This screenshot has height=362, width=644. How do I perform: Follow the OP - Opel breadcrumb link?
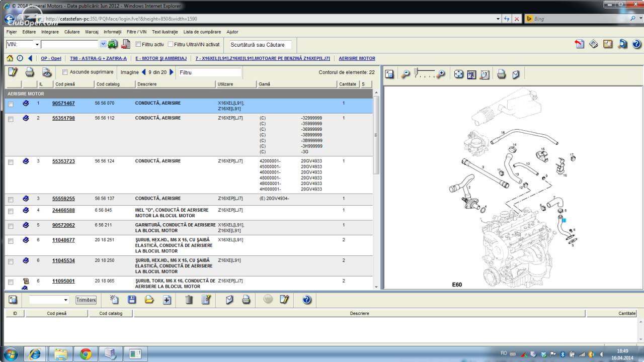[x=51, y=58]
